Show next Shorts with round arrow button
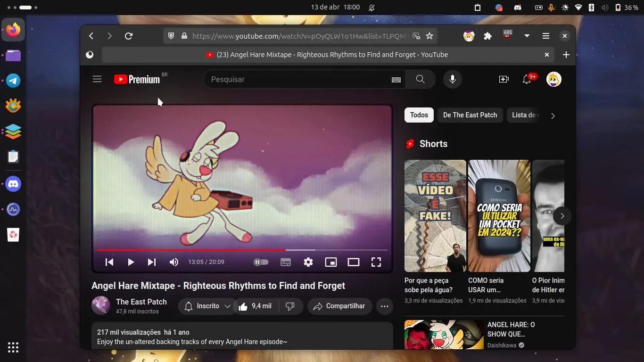The height and width of the screenshot is (362, 644). point(562,216)
